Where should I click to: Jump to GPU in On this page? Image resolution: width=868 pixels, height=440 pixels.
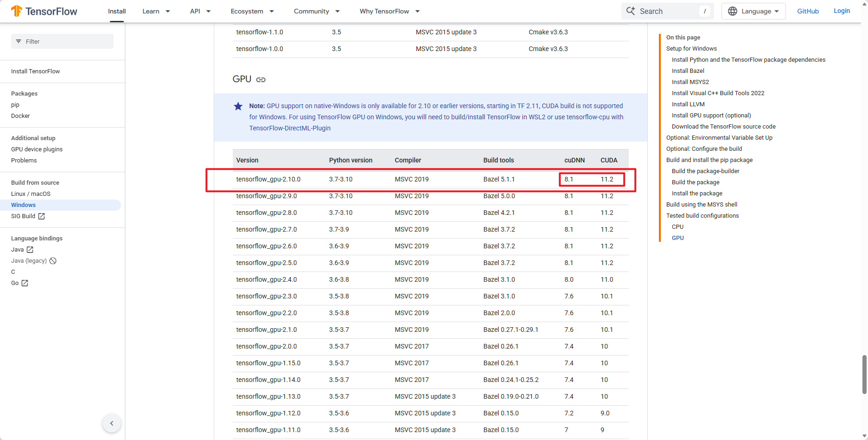click(x=678, y=238)
